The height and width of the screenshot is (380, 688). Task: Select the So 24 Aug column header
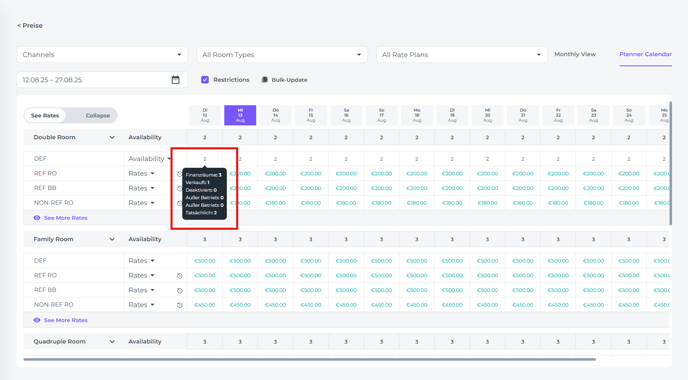[x=629, y=115]
